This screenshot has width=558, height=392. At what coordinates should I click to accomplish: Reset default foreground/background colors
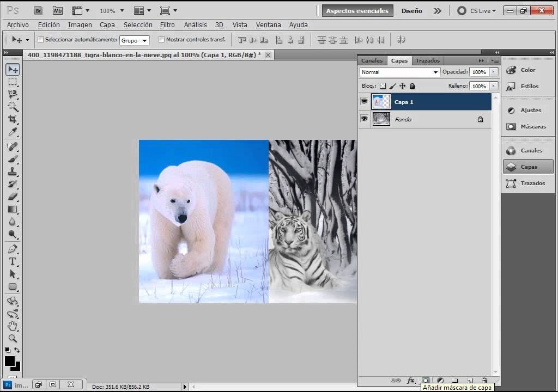pyautogui.click(x=8, y=350)
